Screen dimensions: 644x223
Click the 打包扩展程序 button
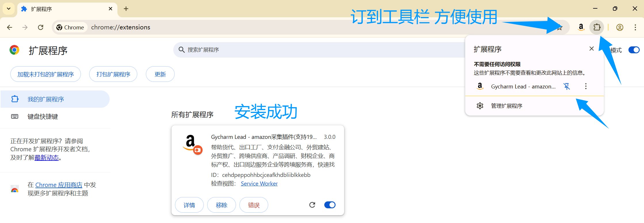click(113, 74)
